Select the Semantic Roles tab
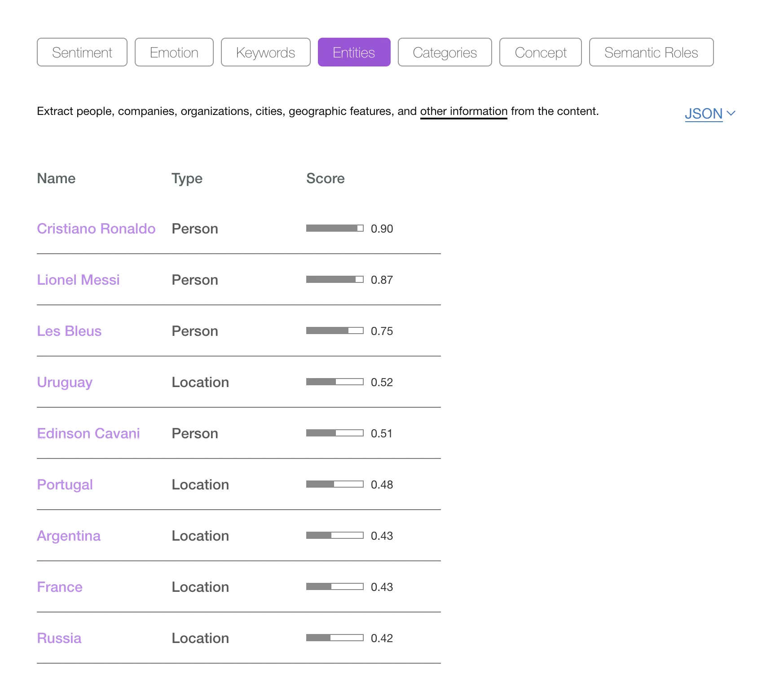784x696 pixels. click(x=652, y=52)
